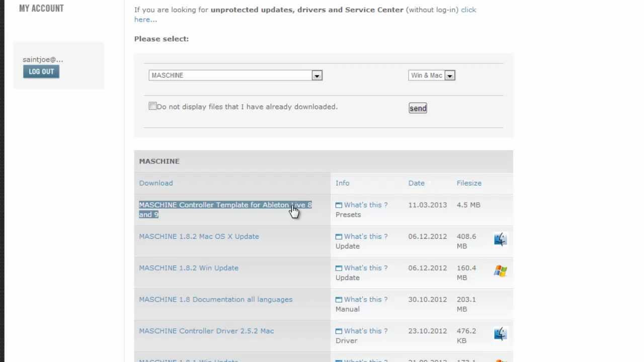Open 'What's this ?' for Documentation Manual

(x=366, y=299)
